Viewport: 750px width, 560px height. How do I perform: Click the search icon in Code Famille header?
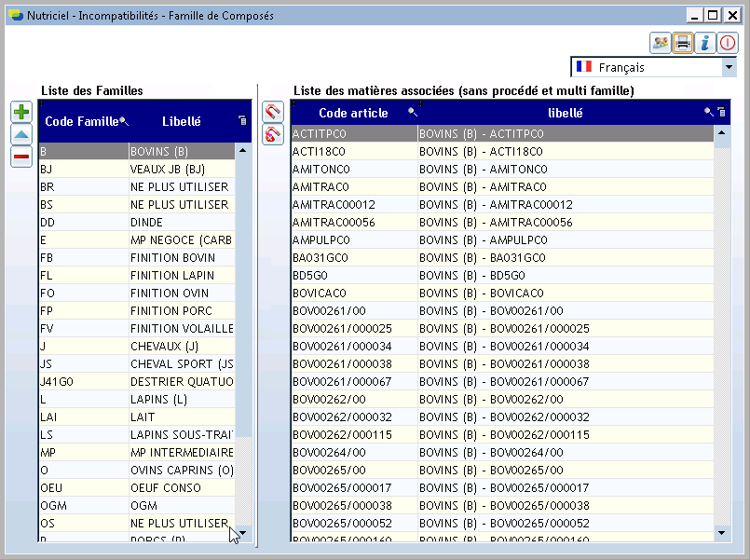pyautogui.click(x=124, y=121)
